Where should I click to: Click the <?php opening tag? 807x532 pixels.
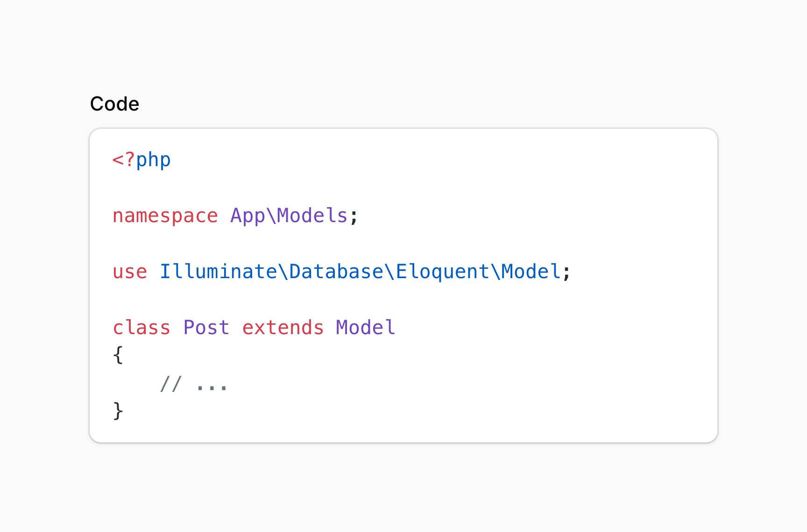[142, 160]
